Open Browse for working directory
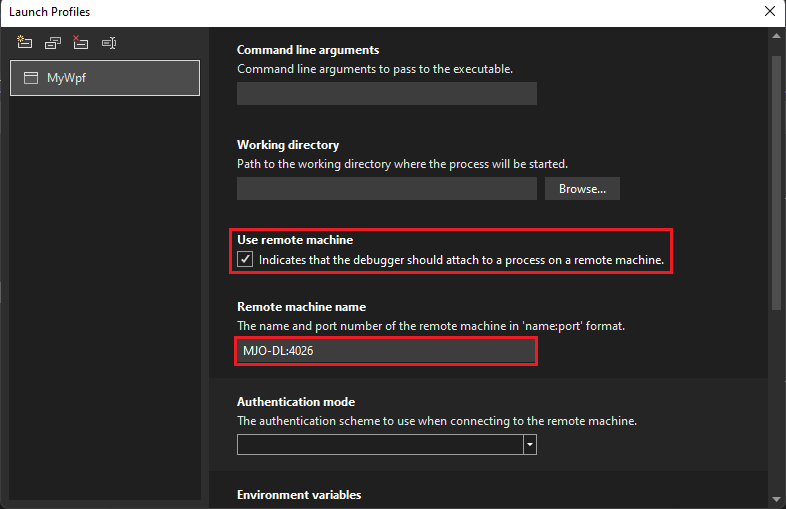This screenshot has width=786, height=509. 582,189
